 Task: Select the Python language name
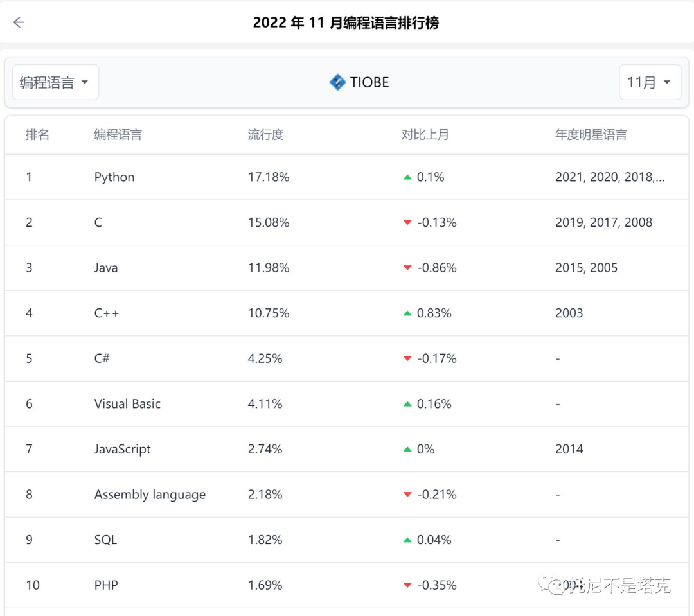114,177
